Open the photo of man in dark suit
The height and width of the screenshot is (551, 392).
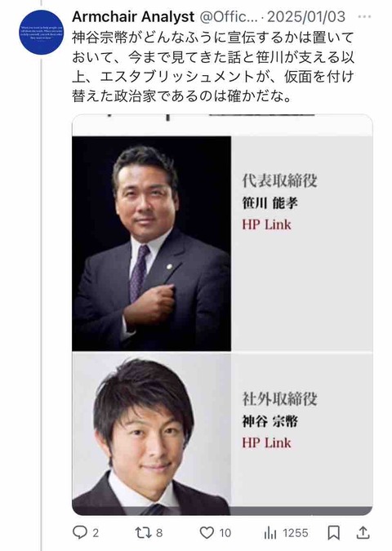tap(152, 243)
